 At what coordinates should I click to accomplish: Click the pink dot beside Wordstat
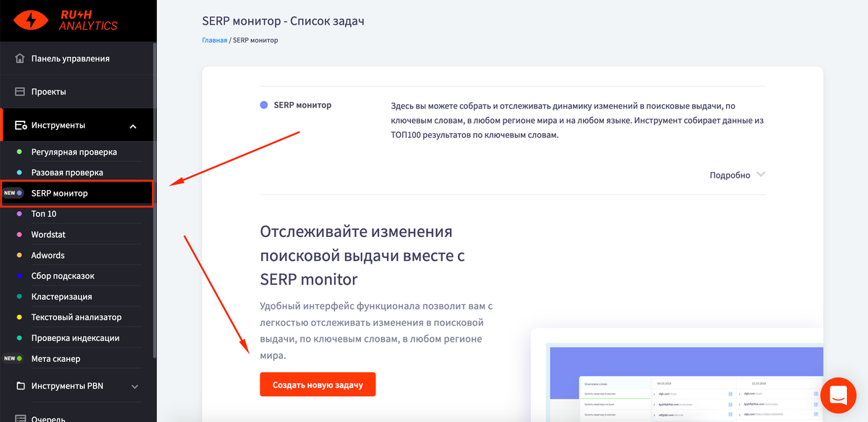pyautogui.click(x=20, y=235)
